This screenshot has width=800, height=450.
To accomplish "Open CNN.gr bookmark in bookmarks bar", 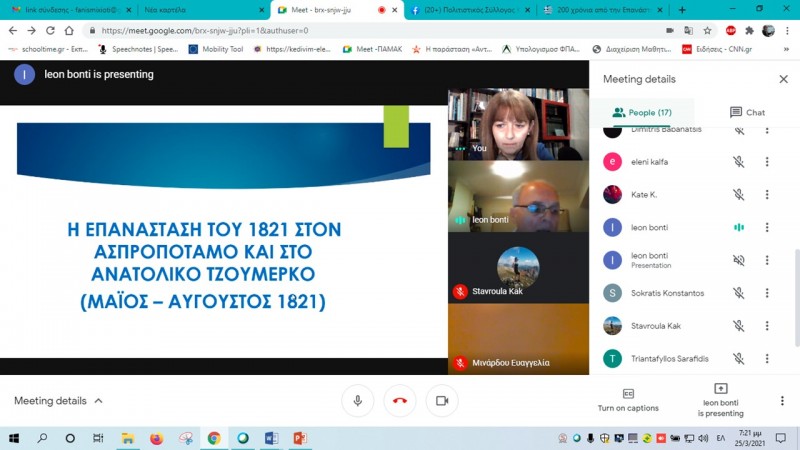I will point(709,49).
